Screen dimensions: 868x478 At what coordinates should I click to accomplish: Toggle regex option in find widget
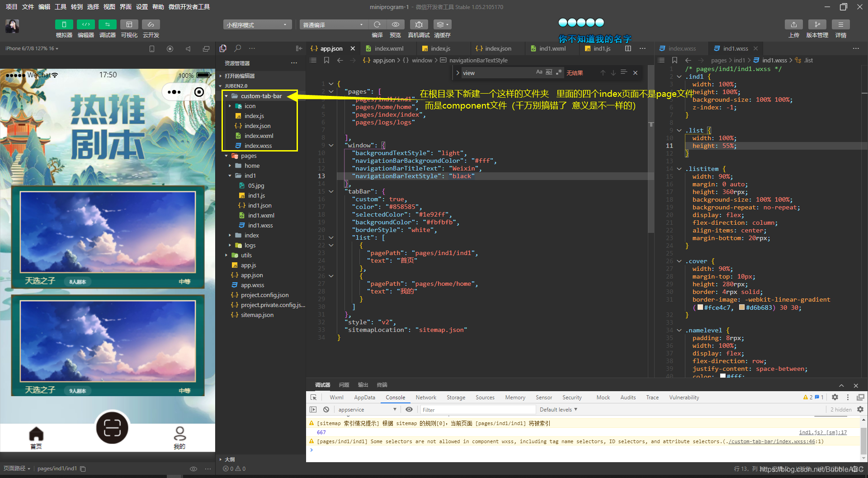tap(559, 72)
